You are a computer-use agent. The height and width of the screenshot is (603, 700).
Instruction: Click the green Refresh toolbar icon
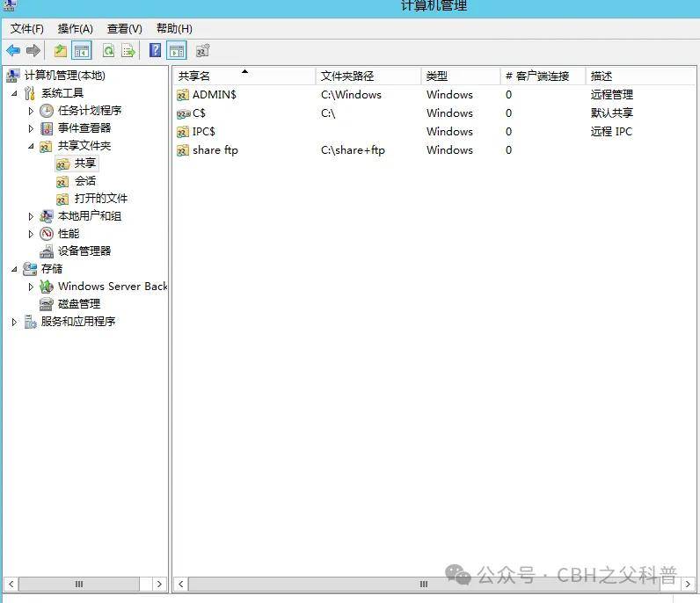pos(108,51)
